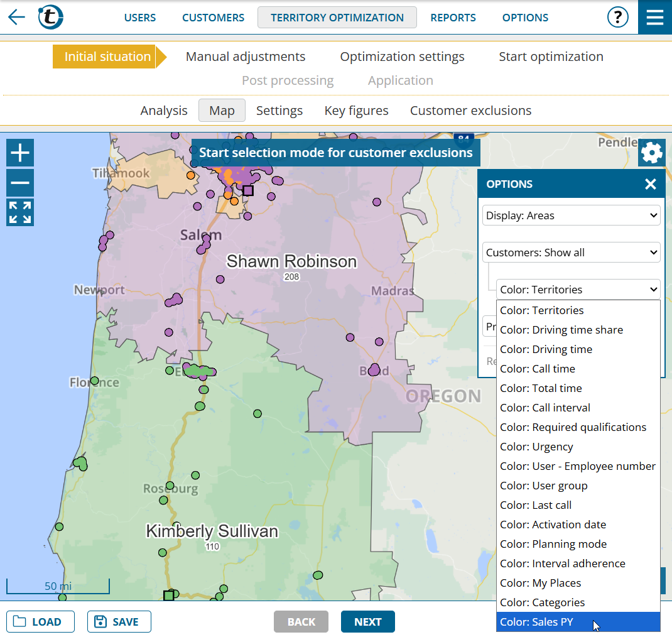Zoom out on the map
The width and height of the screenshot is (672, 642).
pos(20,183)
